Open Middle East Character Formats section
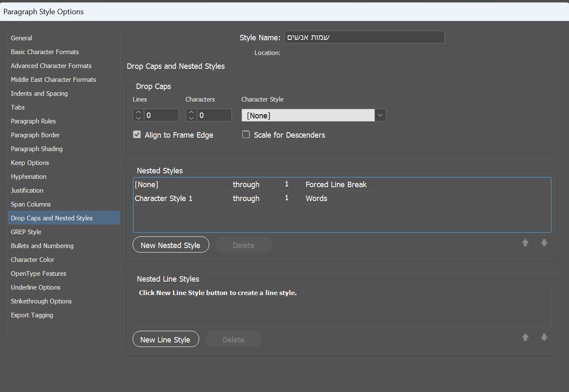The width and height of the screenshot is (569, 392). pos(53,80)
